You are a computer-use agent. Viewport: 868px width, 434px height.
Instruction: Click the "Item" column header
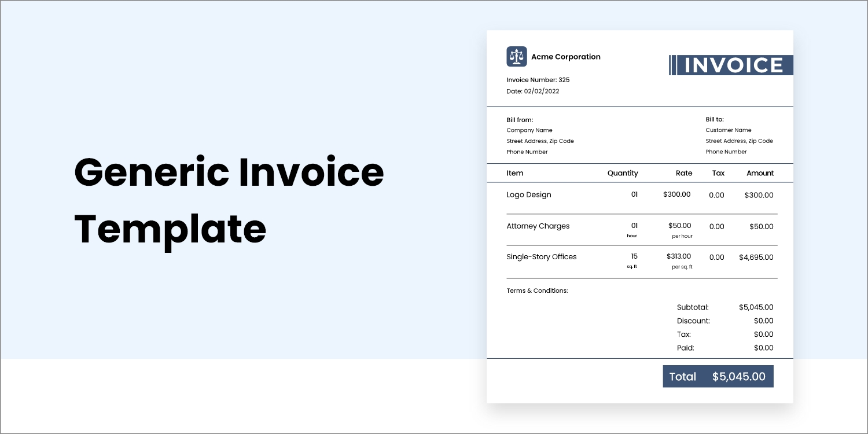click(515, 173)
